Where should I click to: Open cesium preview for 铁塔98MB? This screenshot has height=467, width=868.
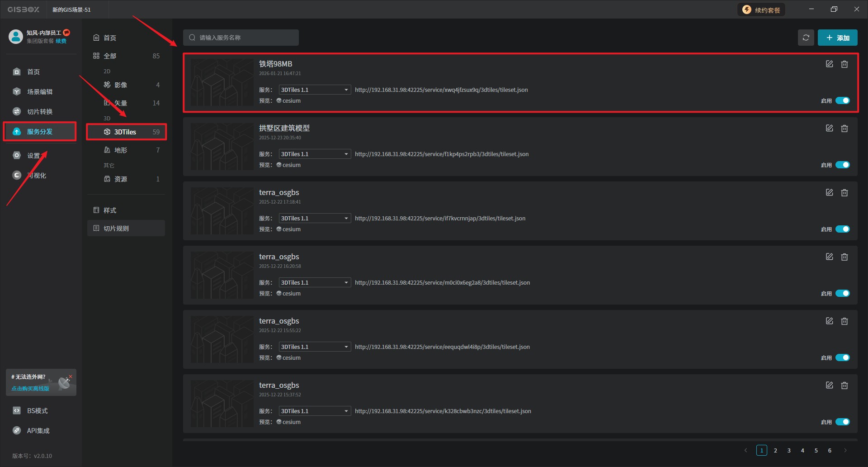coord(291,101)
